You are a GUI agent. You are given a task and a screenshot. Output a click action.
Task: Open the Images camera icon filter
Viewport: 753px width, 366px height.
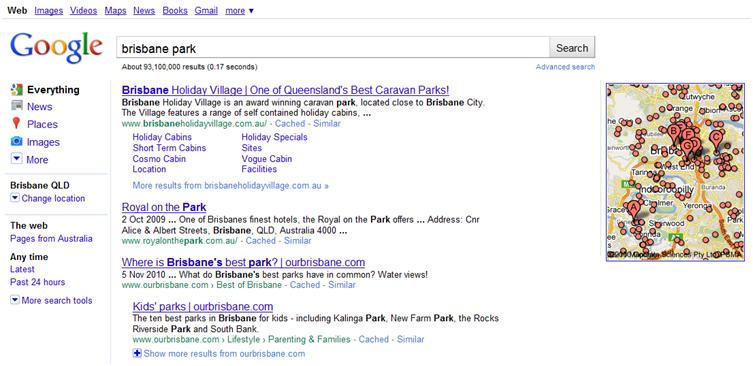click(17, 141)
